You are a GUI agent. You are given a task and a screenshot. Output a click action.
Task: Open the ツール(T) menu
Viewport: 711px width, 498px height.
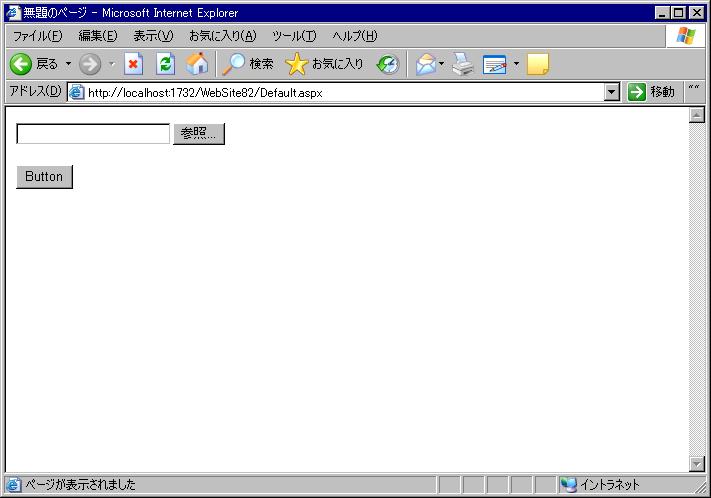pyautogui.click(x=294, y=36)
